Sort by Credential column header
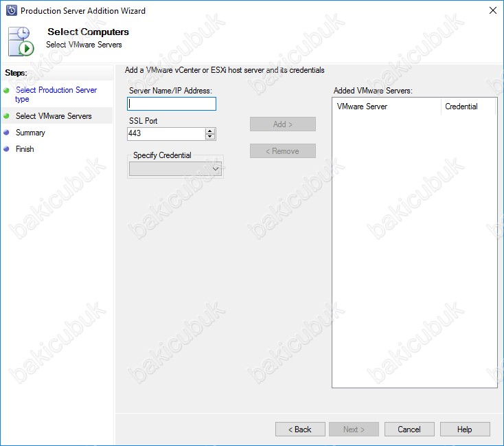This screenshot has width=504, height=446. click(468, 107)
